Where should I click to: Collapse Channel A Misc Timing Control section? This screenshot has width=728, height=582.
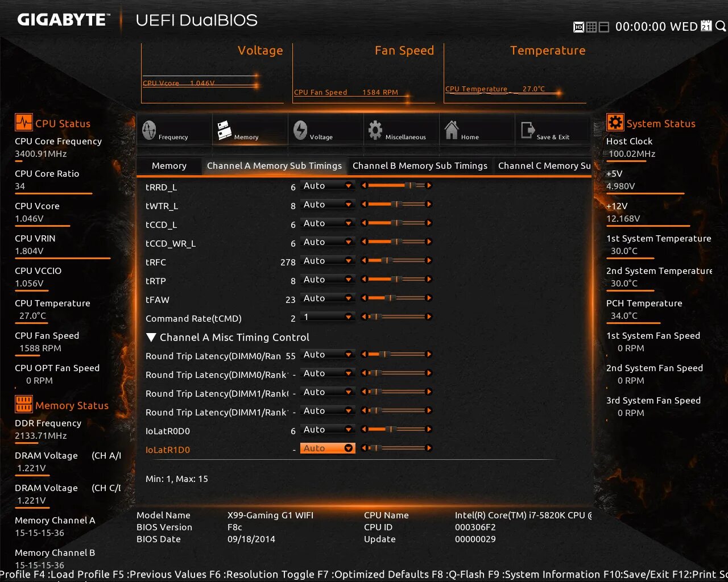click(x=151, y=337)
